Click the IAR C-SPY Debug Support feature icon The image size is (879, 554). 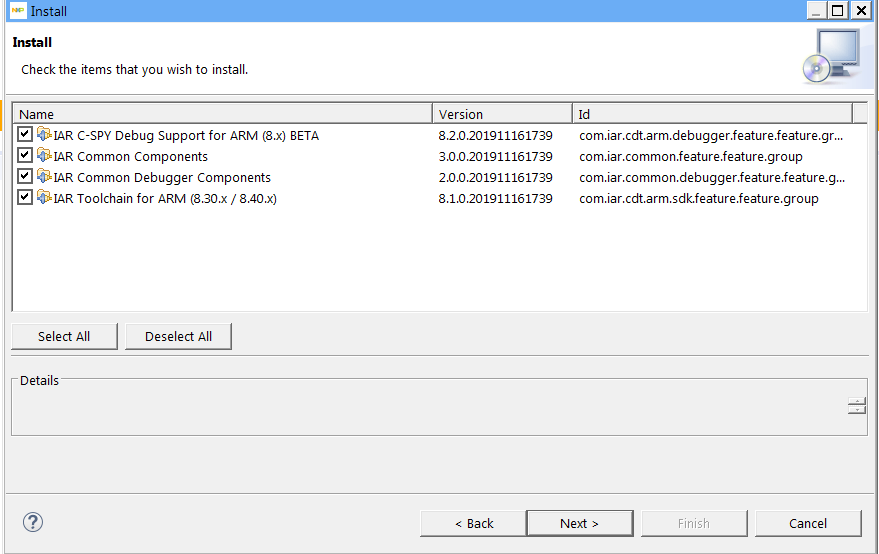coord(44,135)
